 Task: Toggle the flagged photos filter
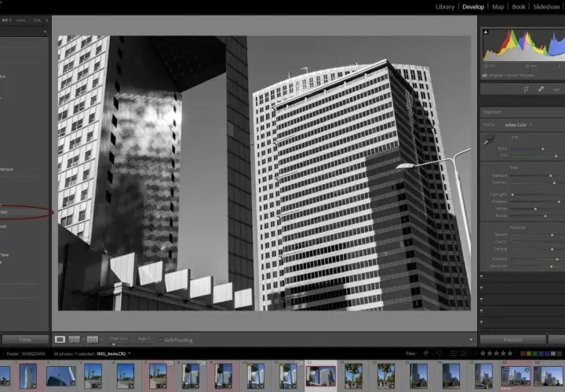click(425, 354)
